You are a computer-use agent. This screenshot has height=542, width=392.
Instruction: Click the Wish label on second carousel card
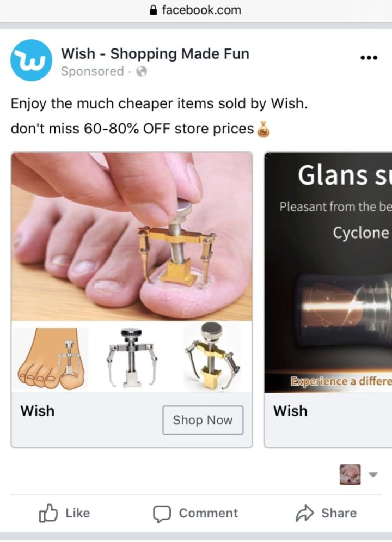point(290,411)
